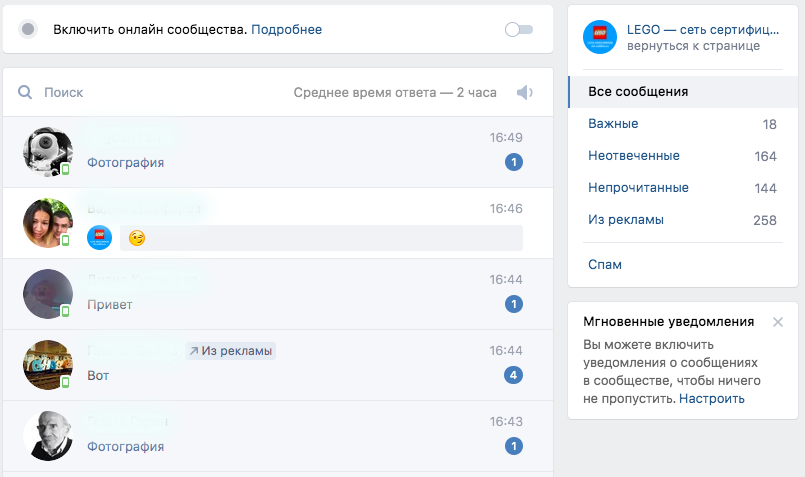The height and width of the screenshot is (477, 805).
Task: Open the Спам folder
Action: 605,264
